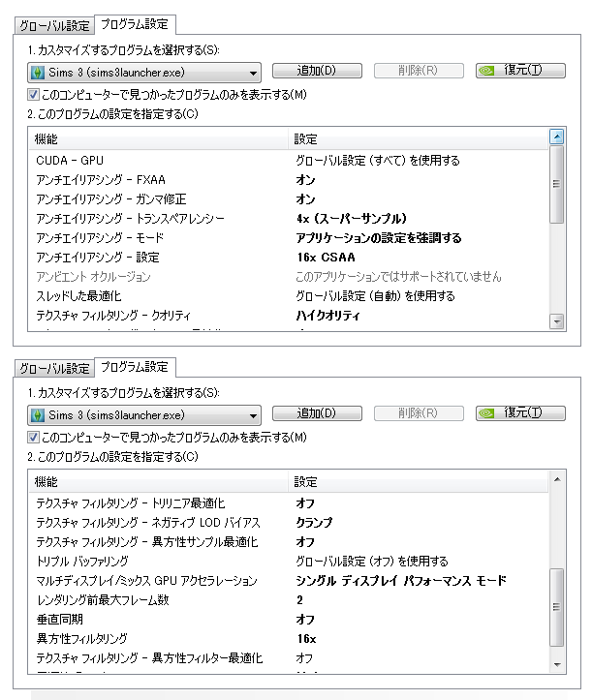This screenshot has height=700, width=592.
Task: Select 異方性サンプル最適化 row
Action: pyautogui.click(x=289, y=542)
